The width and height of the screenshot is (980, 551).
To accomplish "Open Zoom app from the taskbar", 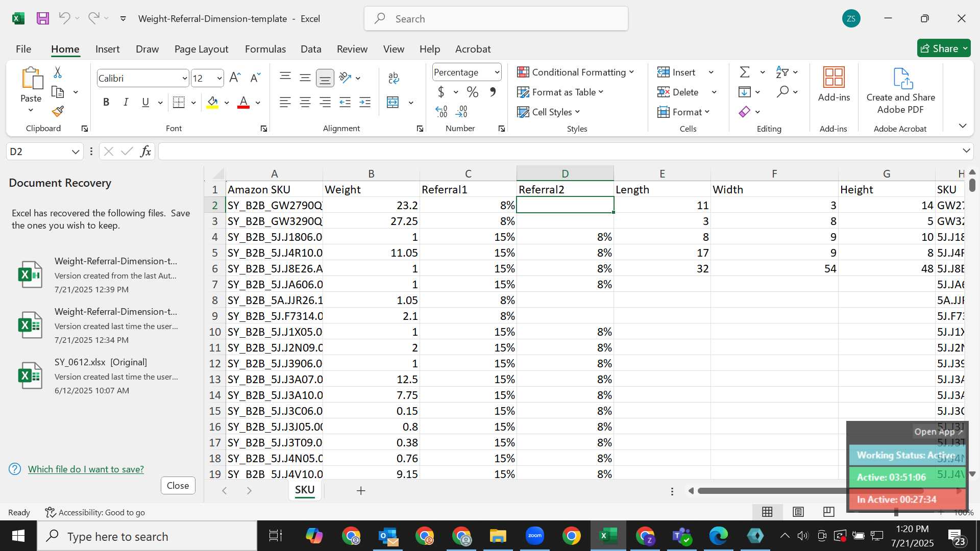I will coord(535,536).
